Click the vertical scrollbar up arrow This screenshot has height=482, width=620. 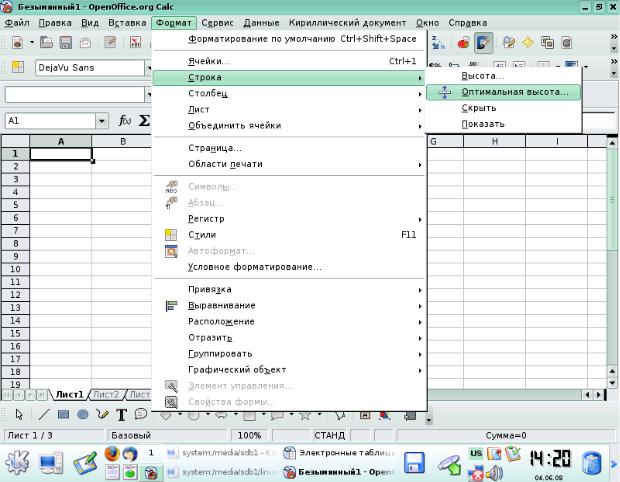coord(612,142)
